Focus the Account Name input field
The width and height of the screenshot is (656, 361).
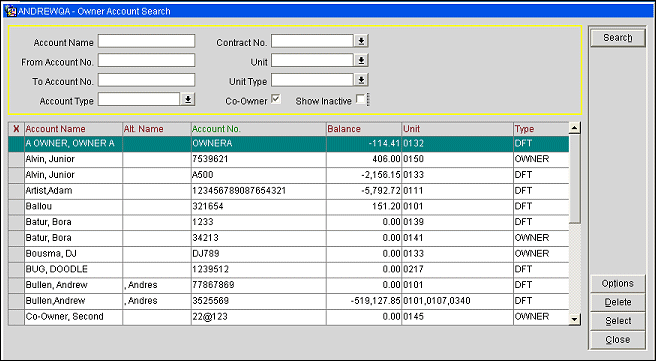(x=146, y=41)
